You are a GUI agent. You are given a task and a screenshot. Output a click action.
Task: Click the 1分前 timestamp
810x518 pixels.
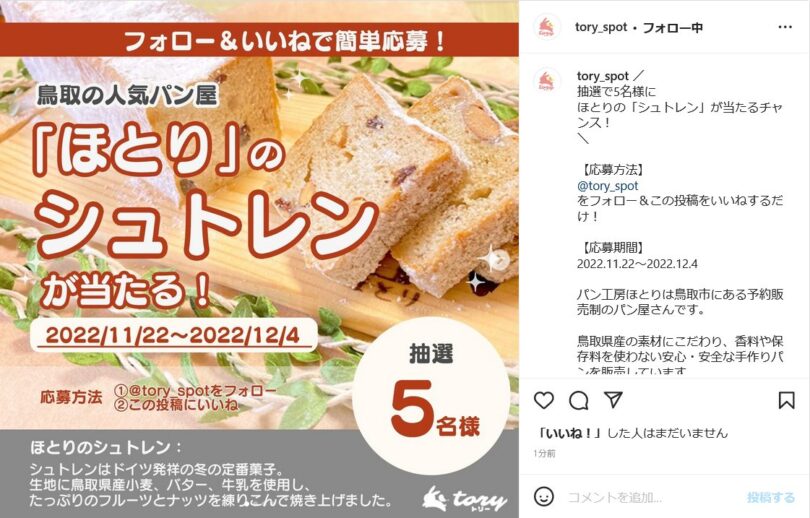[x=544, y=453]
